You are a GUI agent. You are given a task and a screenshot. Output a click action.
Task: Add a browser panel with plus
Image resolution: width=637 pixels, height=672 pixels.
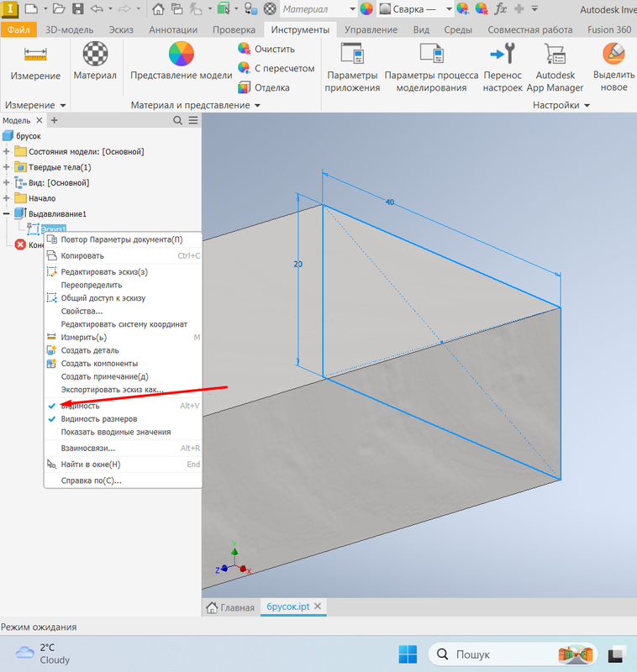(55, 120)
